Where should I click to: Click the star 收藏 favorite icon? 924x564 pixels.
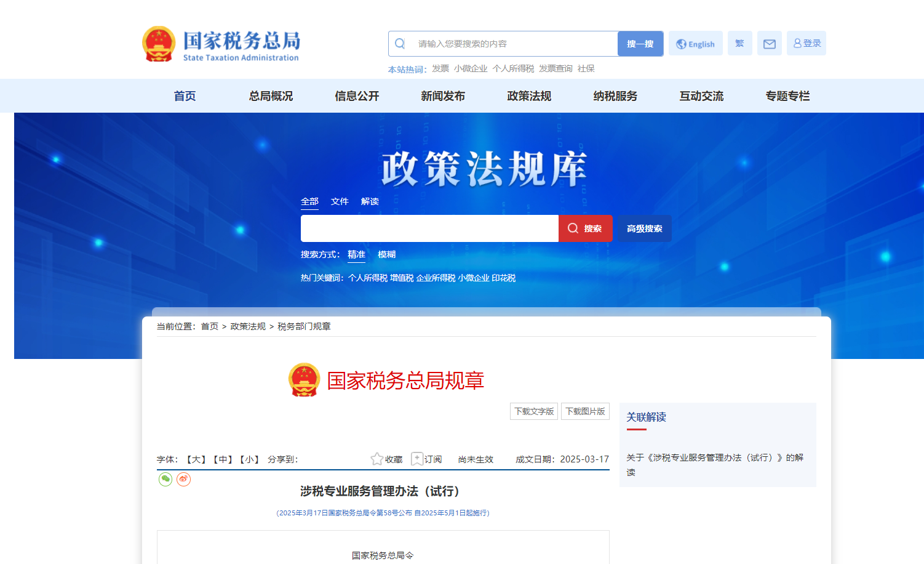pyautogui.click(x=377, y=459)
